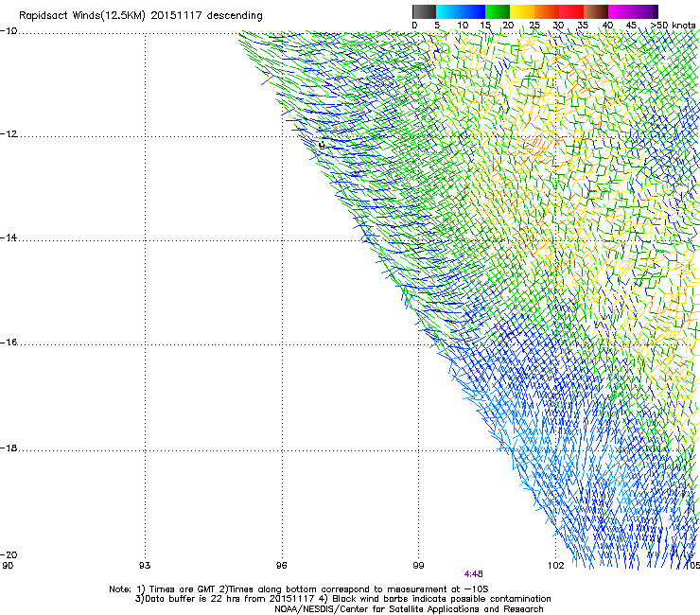Click the "45" legend scale label
The width and height of the screenshot is (700, 615).
pyautogui.click(x=631, y=26)
